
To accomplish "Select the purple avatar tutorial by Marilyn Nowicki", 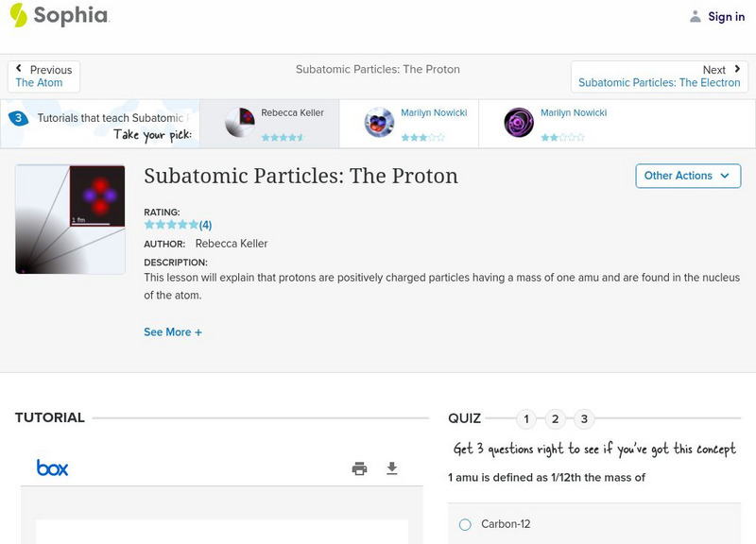I will click(519, 123).
